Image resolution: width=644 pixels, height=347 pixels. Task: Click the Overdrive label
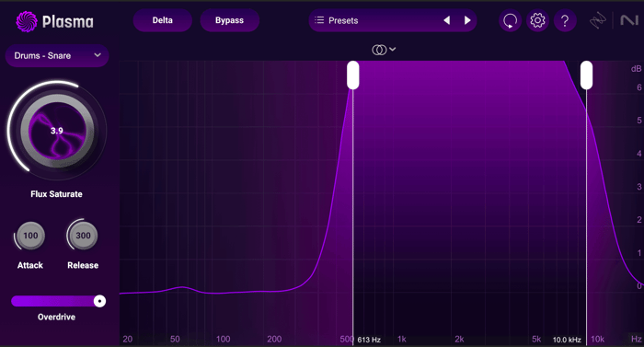point(57,317)
